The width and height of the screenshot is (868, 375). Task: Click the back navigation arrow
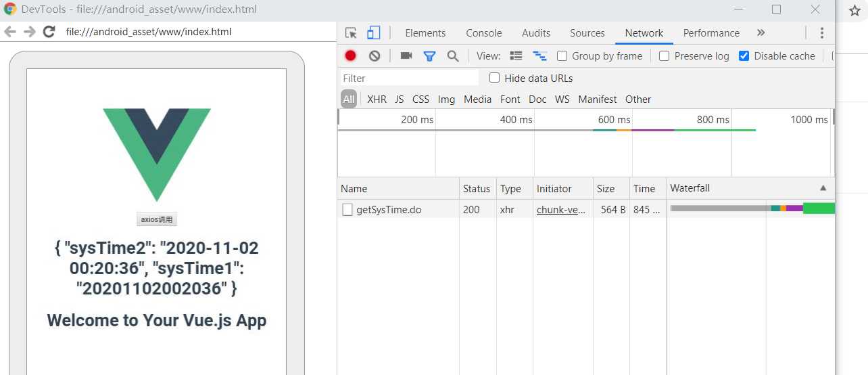click(10, 32)
